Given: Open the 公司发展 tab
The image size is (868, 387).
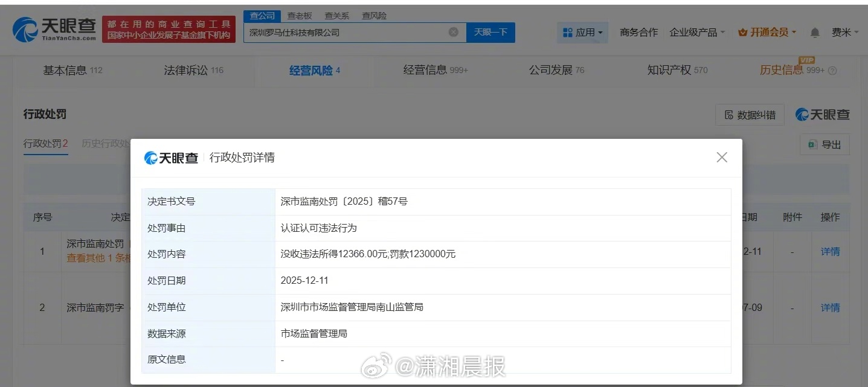Looking at the screenshot, I should point(556,71).
